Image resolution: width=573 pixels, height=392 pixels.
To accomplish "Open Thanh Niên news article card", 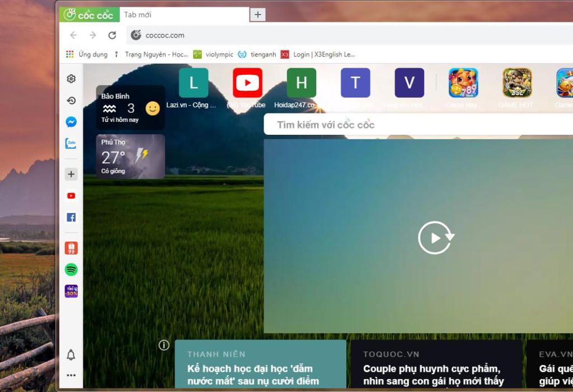I will [x=261, y=363].
